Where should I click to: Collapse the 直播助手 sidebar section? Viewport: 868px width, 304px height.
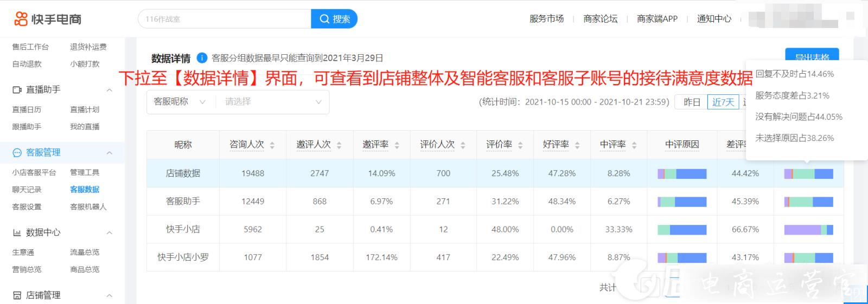(109, 90)
